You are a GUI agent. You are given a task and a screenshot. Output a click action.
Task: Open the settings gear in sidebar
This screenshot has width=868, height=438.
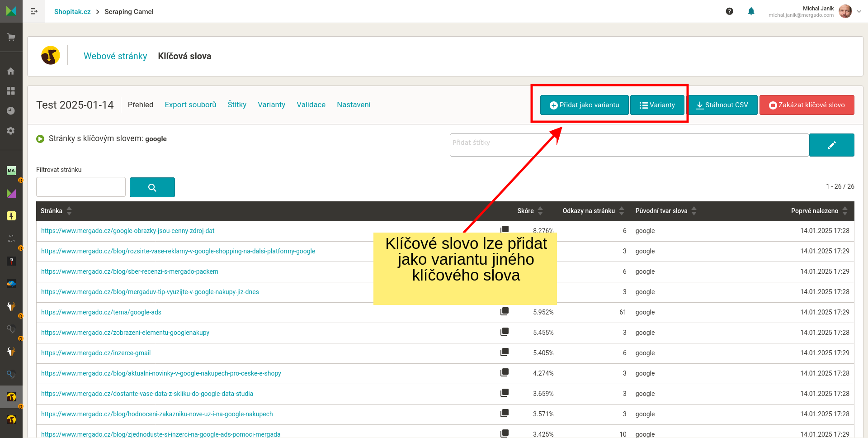point(11,131)
